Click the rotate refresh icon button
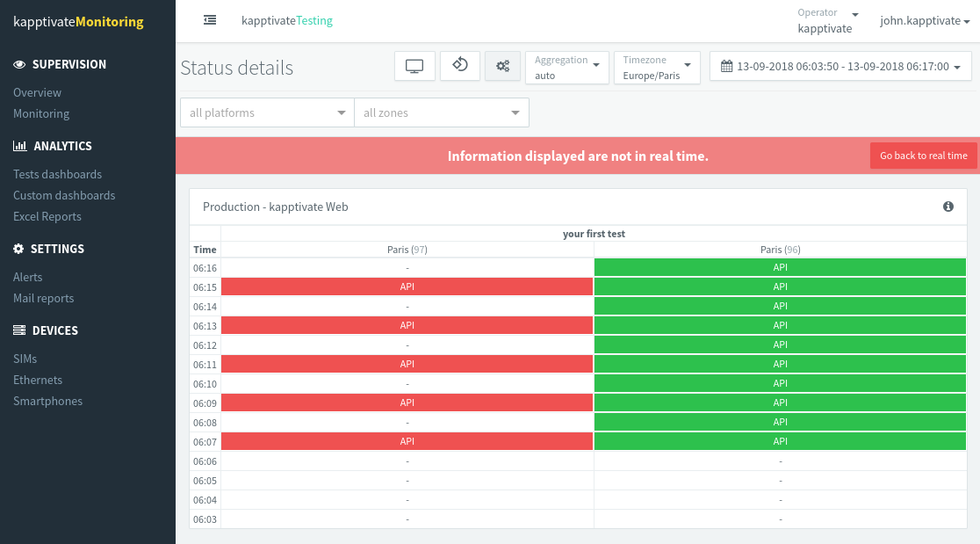 pos(459,66)
